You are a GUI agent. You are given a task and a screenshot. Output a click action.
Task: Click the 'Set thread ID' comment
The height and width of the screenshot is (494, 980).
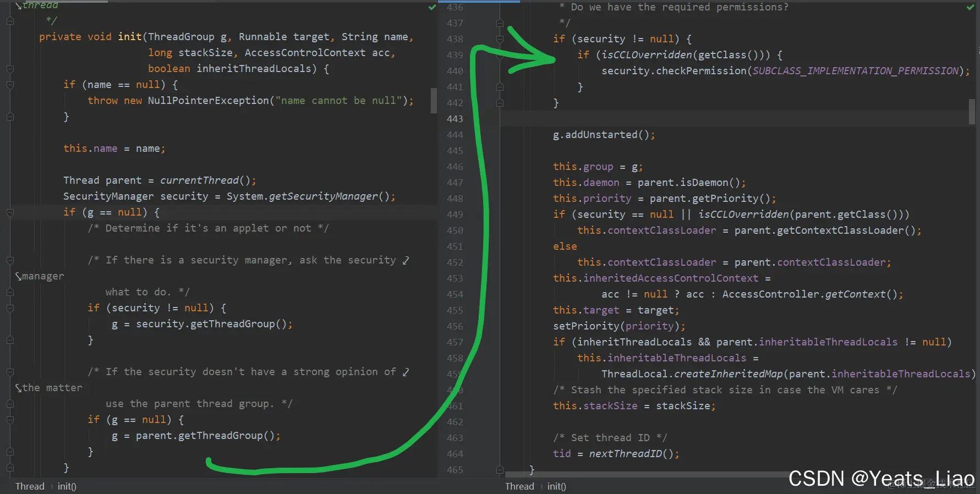pyautogui.click(x=610, y=438)
